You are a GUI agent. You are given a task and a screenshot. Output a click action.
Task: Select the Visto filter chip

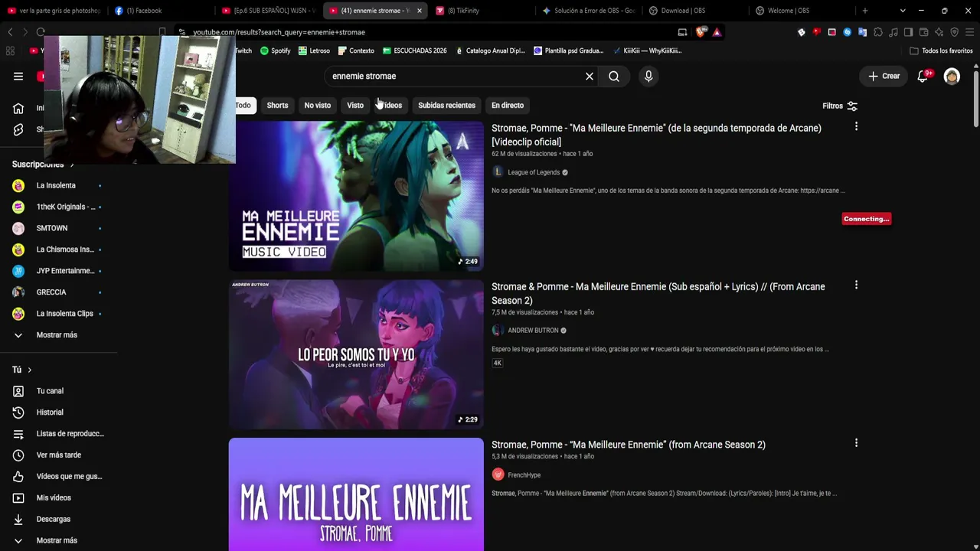coord(355,106)
